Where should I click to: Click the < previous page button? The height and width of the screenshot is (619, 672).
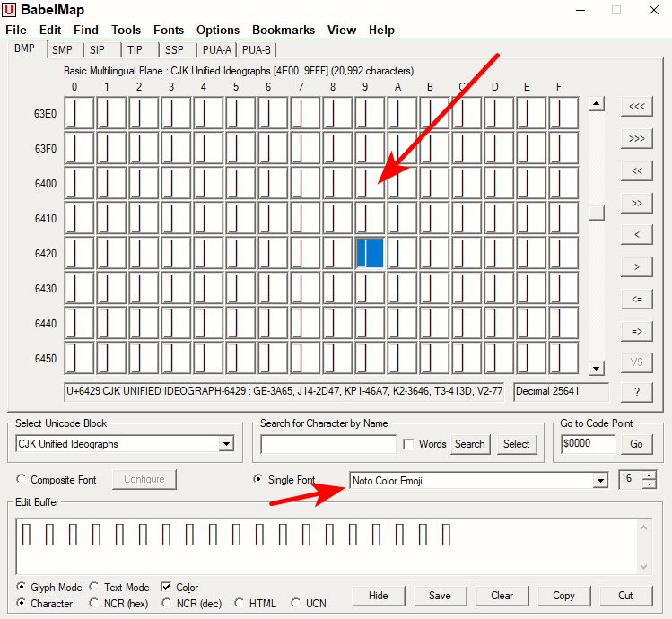point(636,234)
